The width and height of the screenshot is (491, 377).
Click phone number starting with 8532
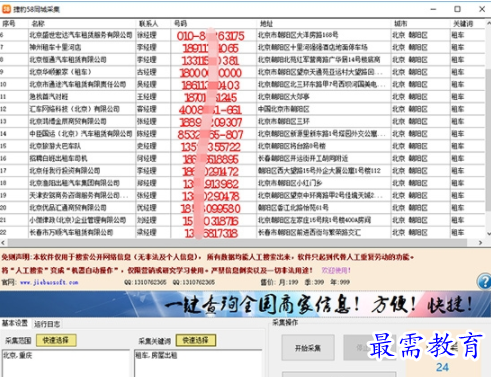[210, 134]
